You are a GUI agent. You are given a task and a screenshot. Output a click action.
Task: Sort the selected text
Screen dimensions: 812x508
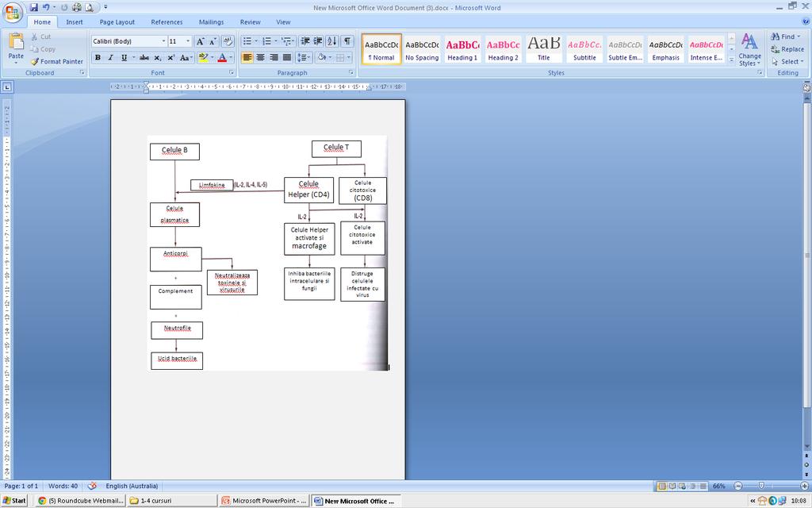[x=332, y=41]
